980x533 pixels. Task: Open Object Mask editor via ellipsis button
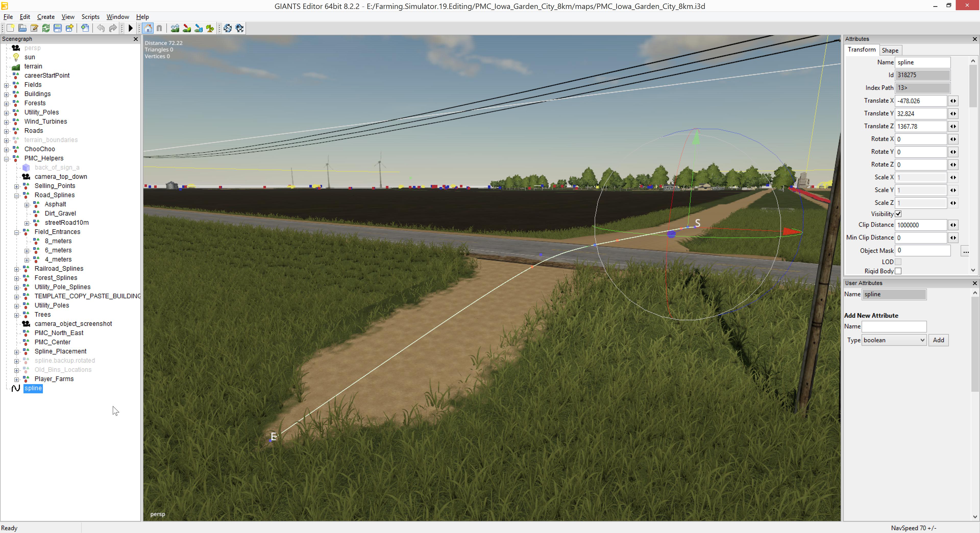click(965, 251)
